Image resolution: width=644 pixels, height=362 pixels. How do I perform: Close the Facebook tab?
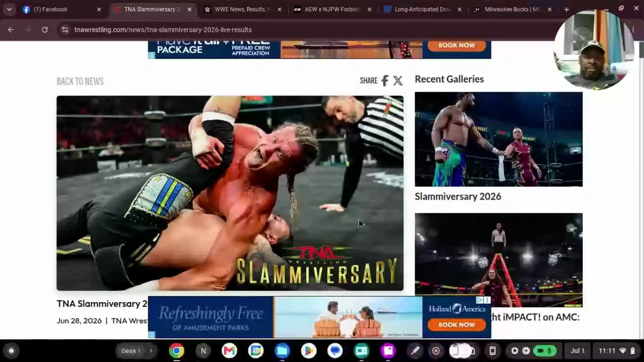(x=99, y=9)
